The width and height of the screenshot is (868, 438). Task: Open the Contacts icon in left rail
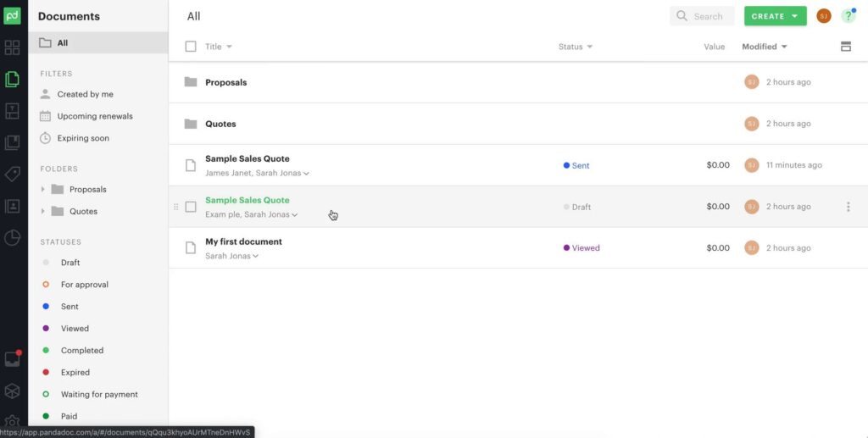coord(12,206)
